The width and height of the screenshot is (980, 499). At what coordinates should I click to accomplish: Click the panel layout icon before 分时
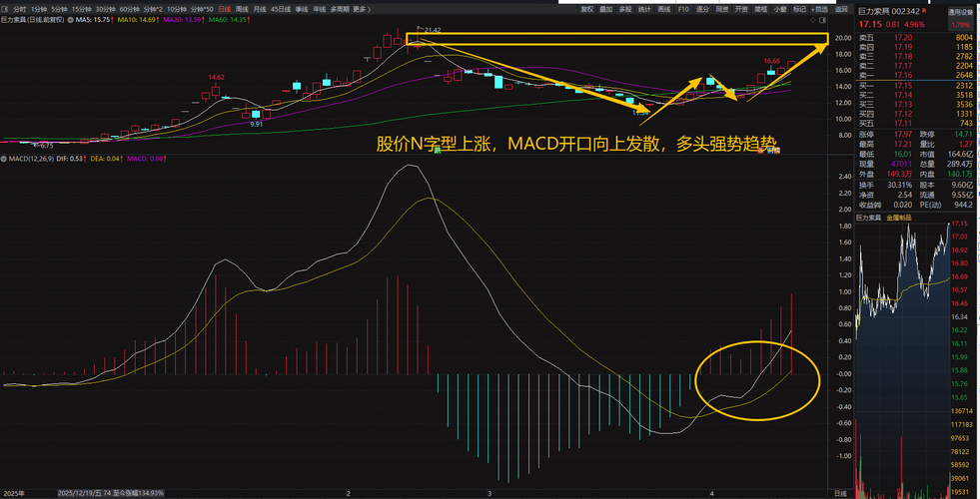pos(5,9)
